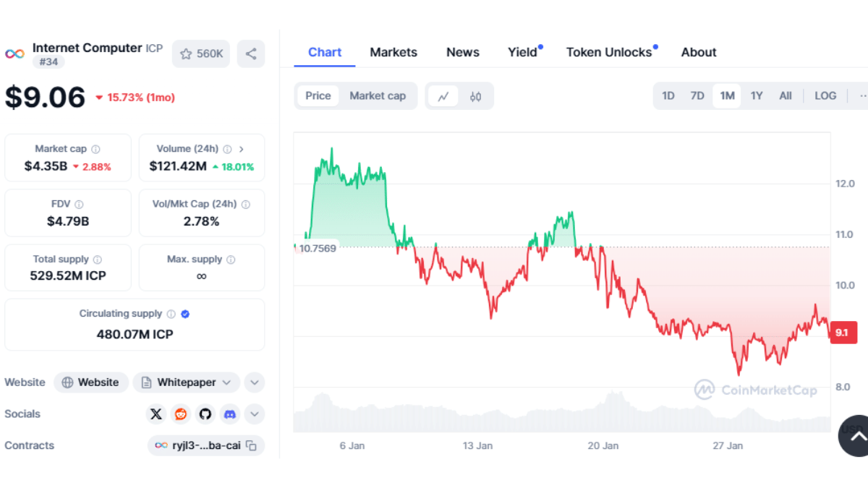Screen dimensions: 868x488
Task: Toggle chart to Price view
Action: [x=318, y=95]
